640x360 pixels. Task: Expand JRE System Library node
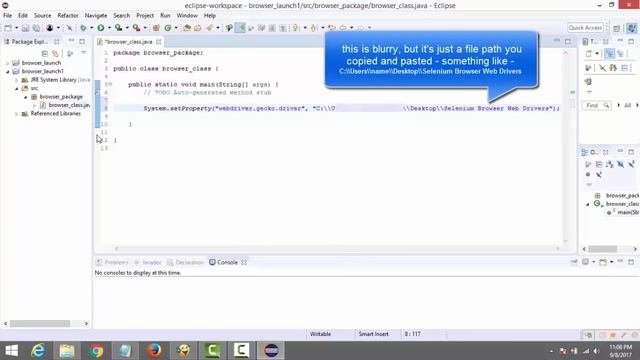point(16,80)
